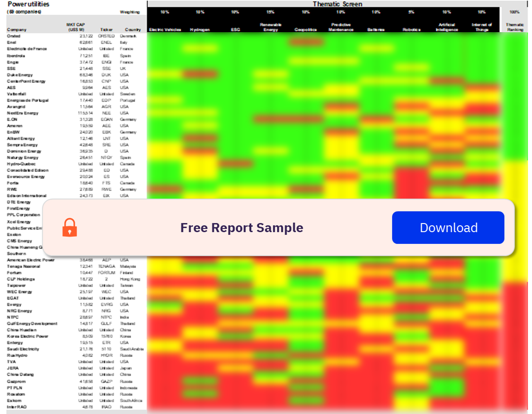Select the RusHydro company name
Viewport: 532px width, 414px height.
pyautogui.click(x=17, y=355)
